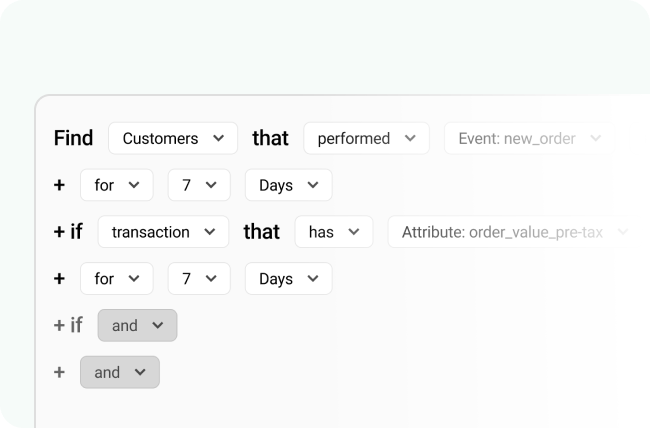This screenshot has width=650, height=432.
Task: Open the 'has' condition dropdown
Action: [333, 232]
